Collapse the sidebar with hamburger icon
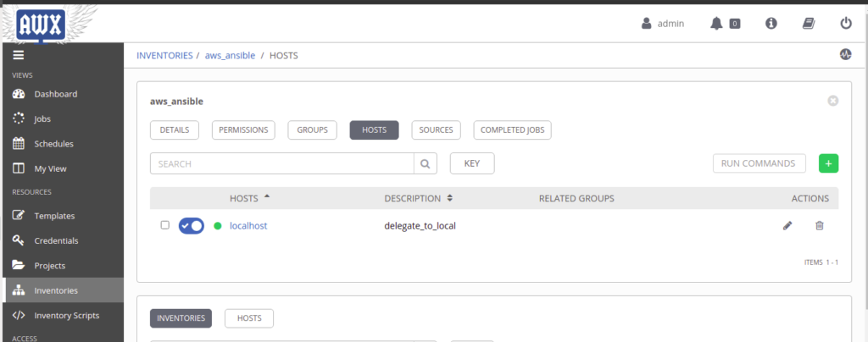 pyautogui.click(x=19, y=55)
